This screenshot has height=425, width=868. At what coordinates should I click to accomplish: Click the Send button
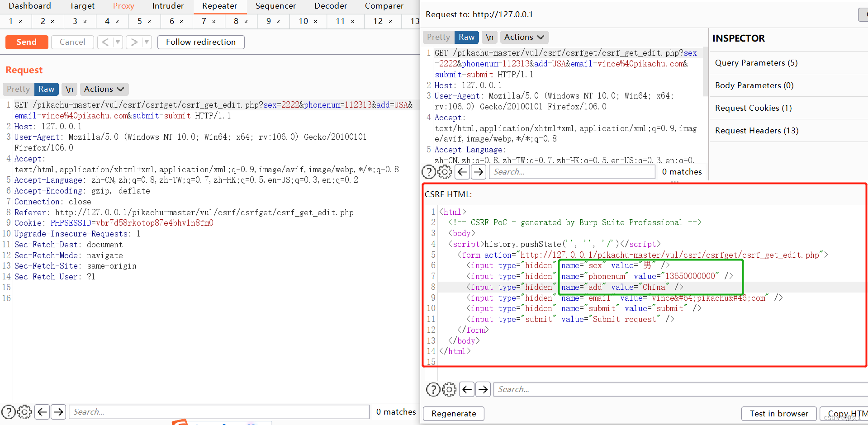point(27,42)
